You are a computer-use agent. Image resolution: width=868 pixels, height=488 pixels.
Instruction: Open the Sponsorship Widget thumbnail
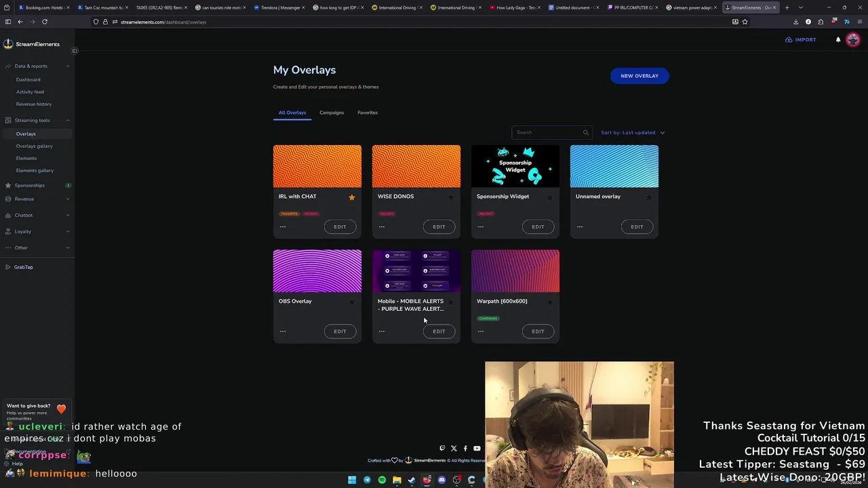pos(515,166)
